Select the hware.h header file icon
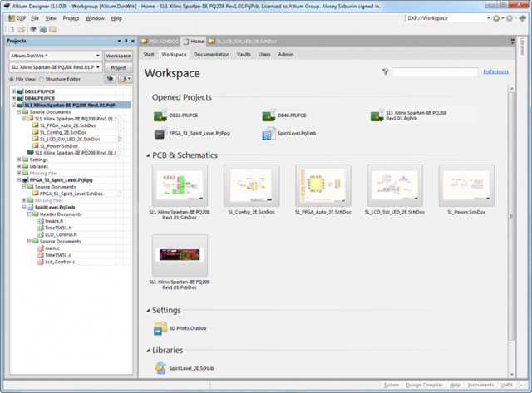Viewport: 532px width, 393px height. click(x=40, y=221)
